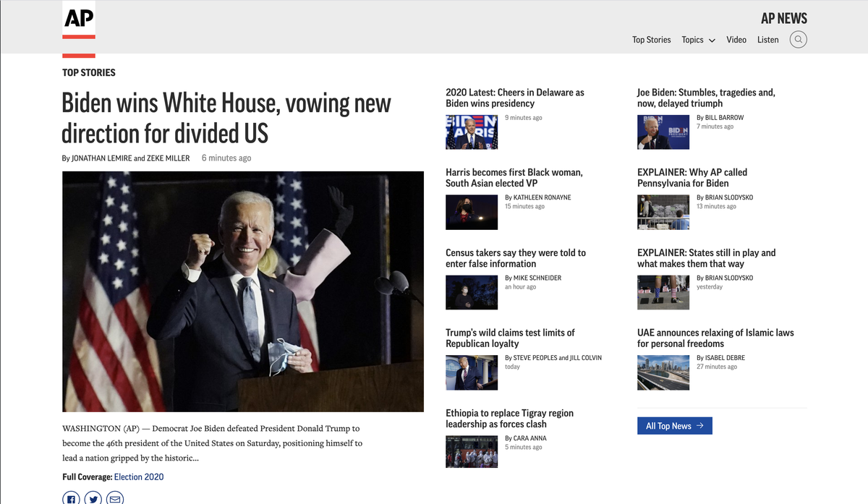868x504 pixels.
Task: Share story via Twitter icon
Action: click(x=93, y=498)
